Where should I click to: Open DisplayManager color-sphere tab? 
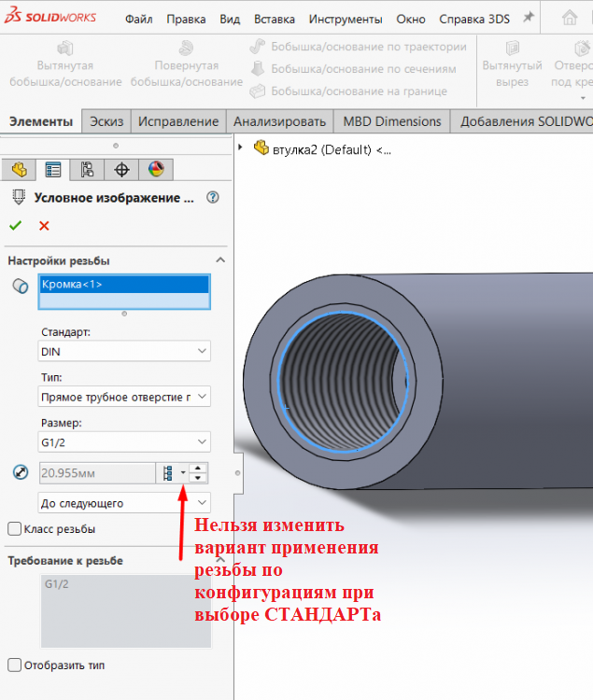(156, 170)
